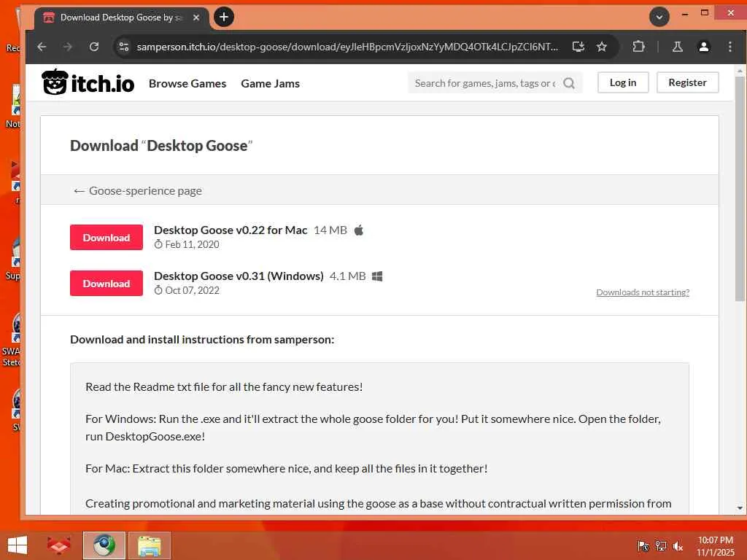Return to the Goose-sperience page

point(138,190)
